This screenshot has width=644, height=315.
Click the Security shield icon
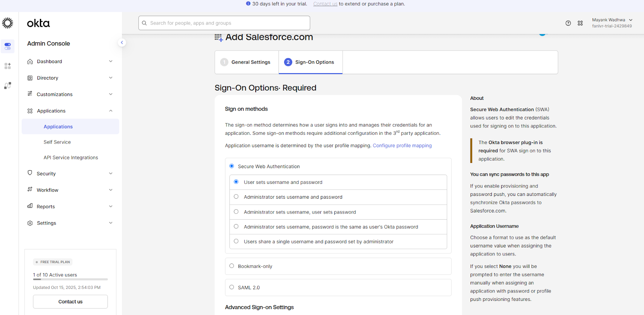(x=30, y=173)
